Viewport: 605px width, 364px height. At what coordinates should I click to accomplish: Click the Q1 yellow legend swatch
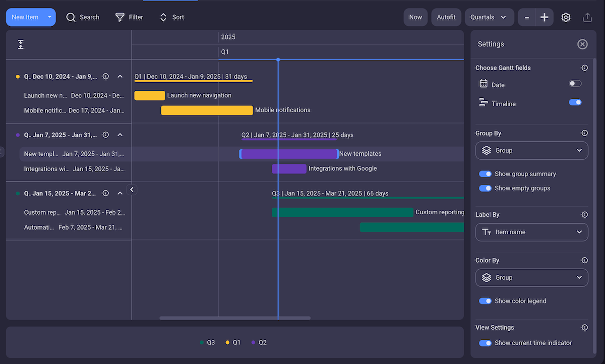tap(227, 342)
